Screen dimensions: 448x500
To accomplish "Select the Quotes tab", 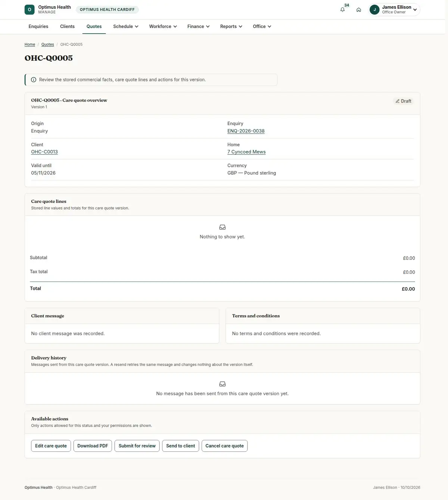I will (x=94, y=27).
